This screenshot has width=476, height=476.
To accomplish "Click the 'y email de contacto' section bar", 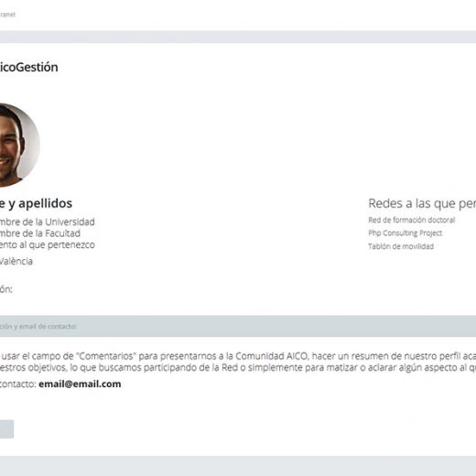I will click(238, 326).
